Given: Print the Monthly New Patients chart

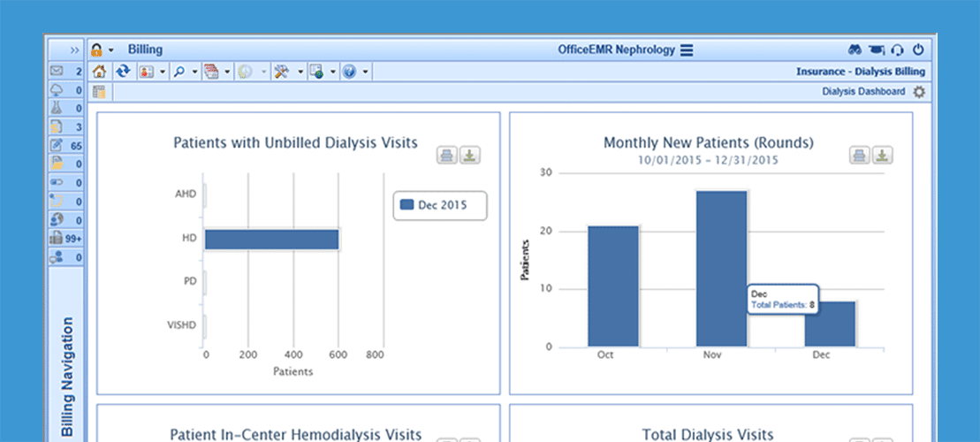Looking at the screenshot, I should (860, 156).
